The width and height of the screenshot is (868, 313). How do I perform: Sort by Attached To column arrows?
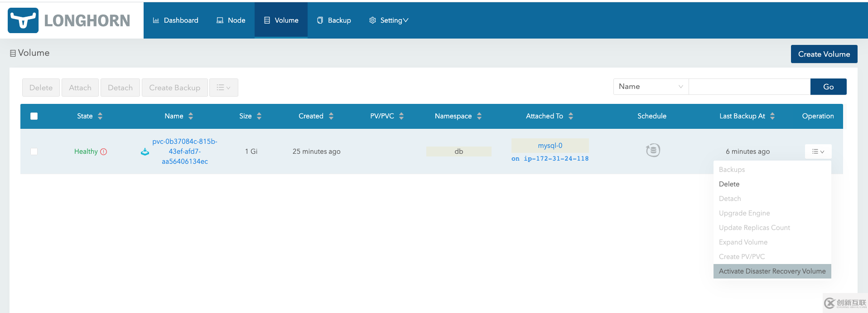tap(571, 116)
